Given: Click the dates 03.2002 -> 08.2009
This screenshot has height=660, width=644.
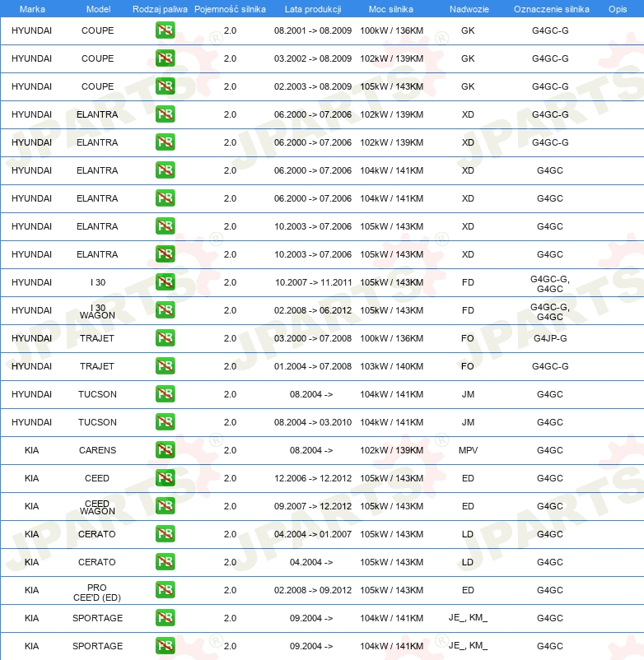Looking at the screenshot, I should click(313, 58).
